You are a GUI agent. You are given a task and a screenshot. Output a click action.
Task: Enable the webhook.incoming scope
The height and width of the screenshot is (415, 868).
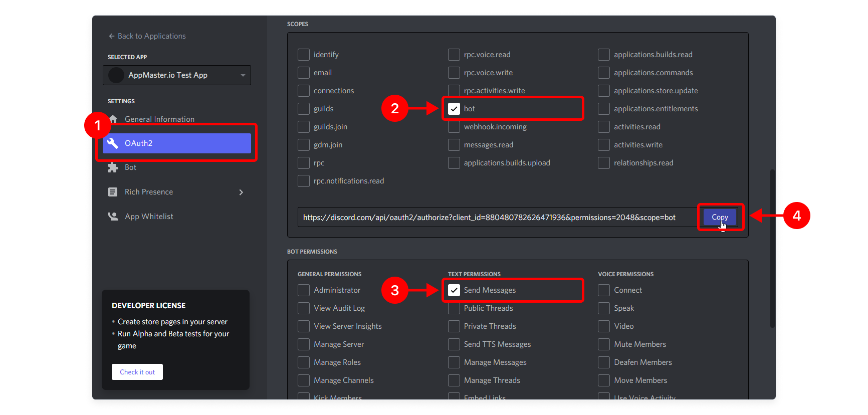[x=454, y=127]
